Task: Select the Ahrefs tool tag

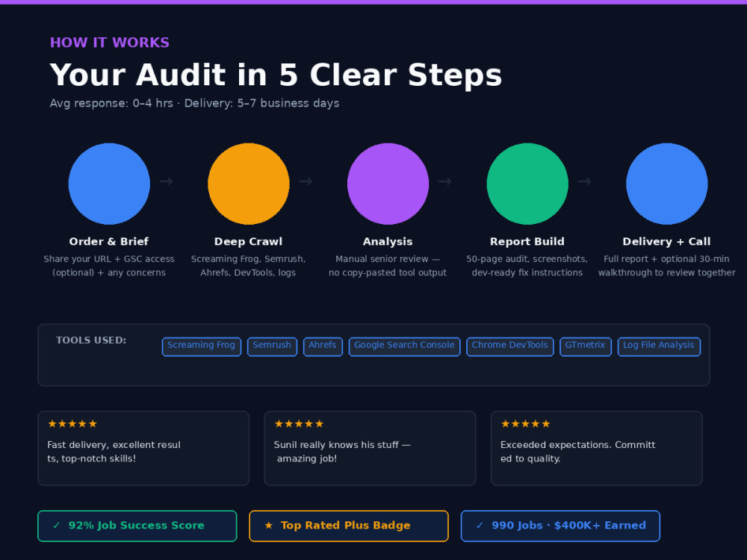Action: tap(323, 346)
